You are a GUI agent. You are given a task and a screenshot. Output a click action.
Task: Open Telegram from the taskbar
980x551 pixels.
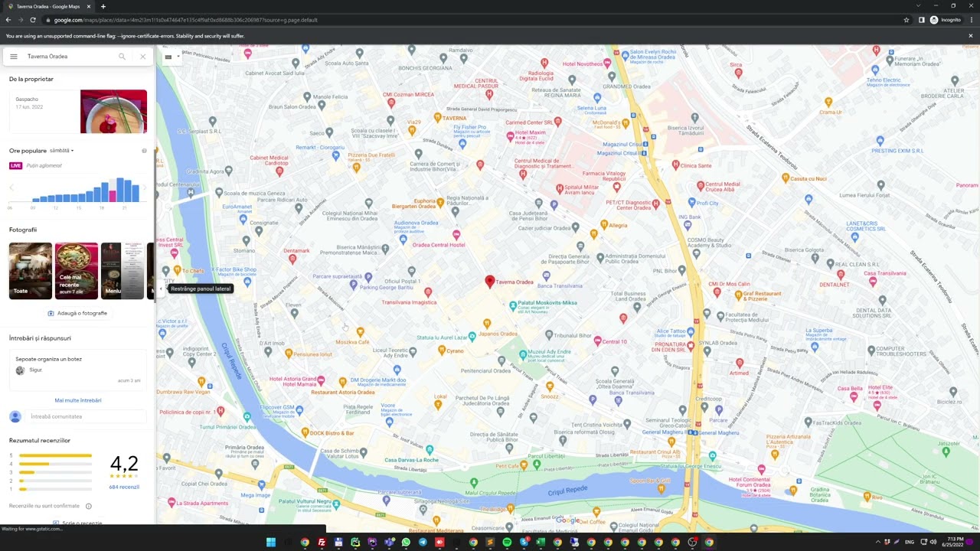(x=423, y=542)
